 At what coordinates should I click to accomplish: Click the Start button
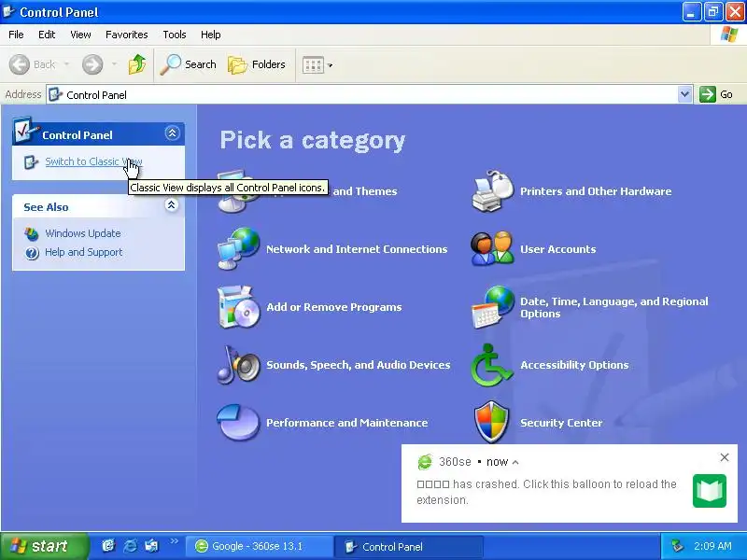[44, 546]
